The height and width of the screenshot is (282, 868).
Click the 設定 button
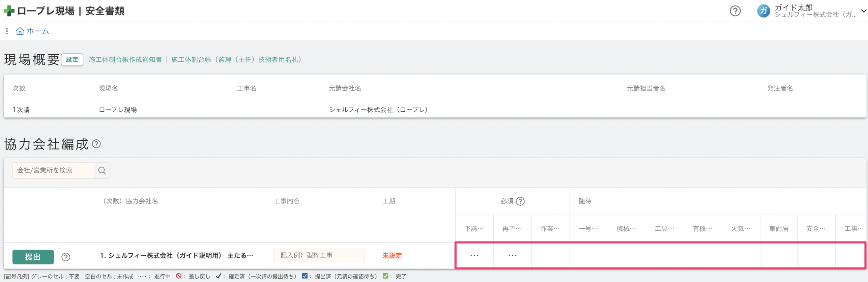click(x=72, y=60)
